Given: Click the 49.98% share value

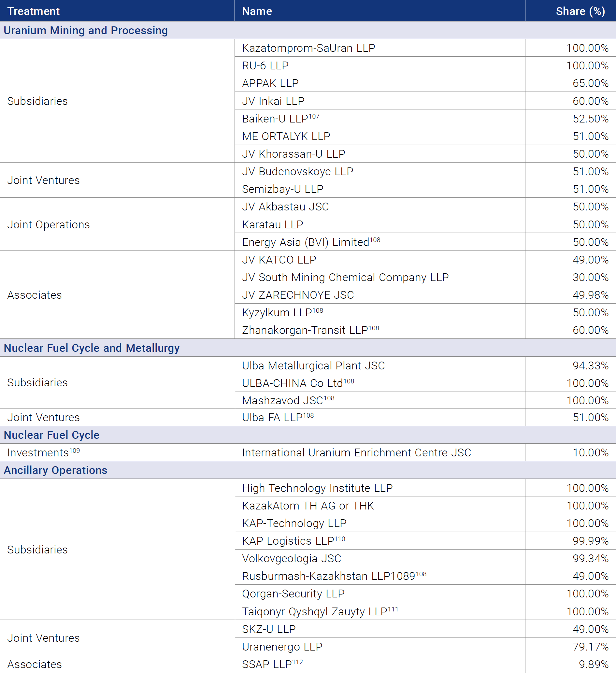Looking at the screenshot, I should click(x=591, y=295).
